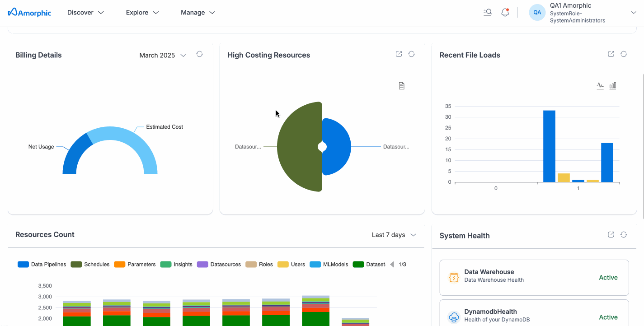Open the Last 7 days range dropdown
This screenshot has height=326, width=644.
pyautogui.click(x=394, y=235)
